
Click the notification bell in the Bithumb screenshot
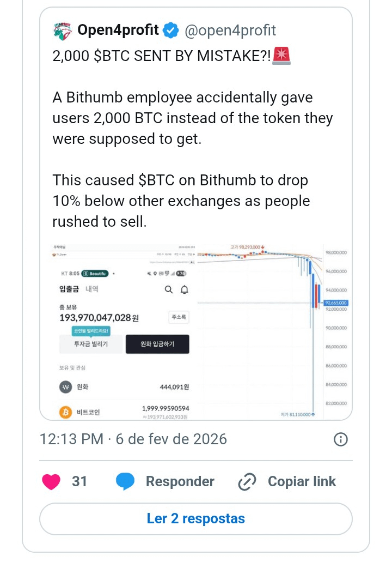[185, 289]
